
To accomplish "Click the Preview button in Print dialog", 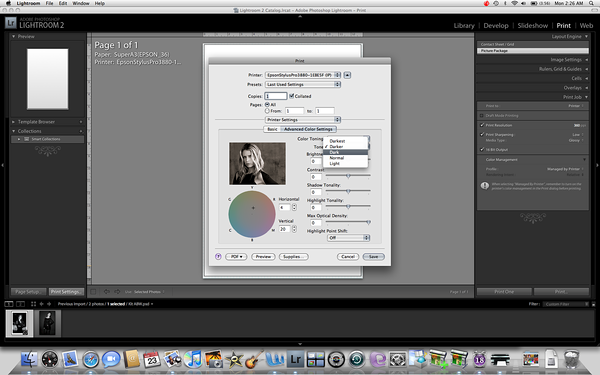I will click(263, 256).
